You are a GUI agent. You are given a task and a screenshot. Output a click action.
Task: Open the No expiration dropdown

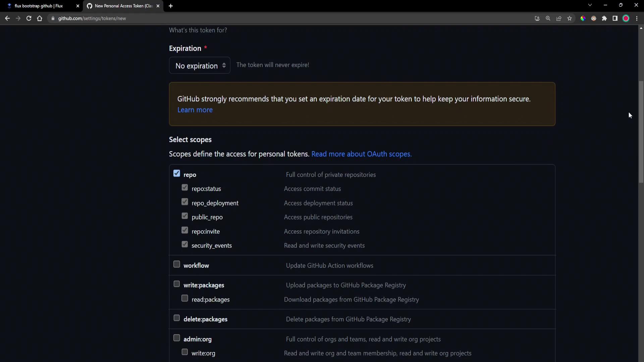(x=200, y=65)
